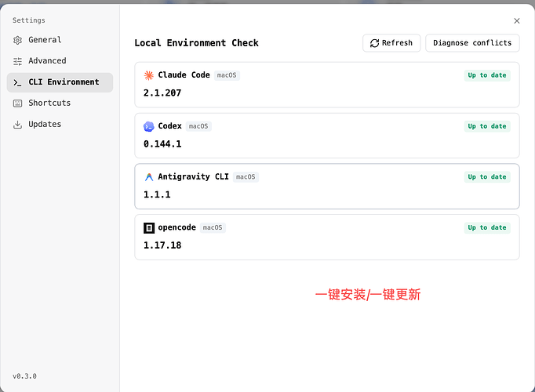Open the General settings section
535x392 pixels.
[x=60, y=40]
